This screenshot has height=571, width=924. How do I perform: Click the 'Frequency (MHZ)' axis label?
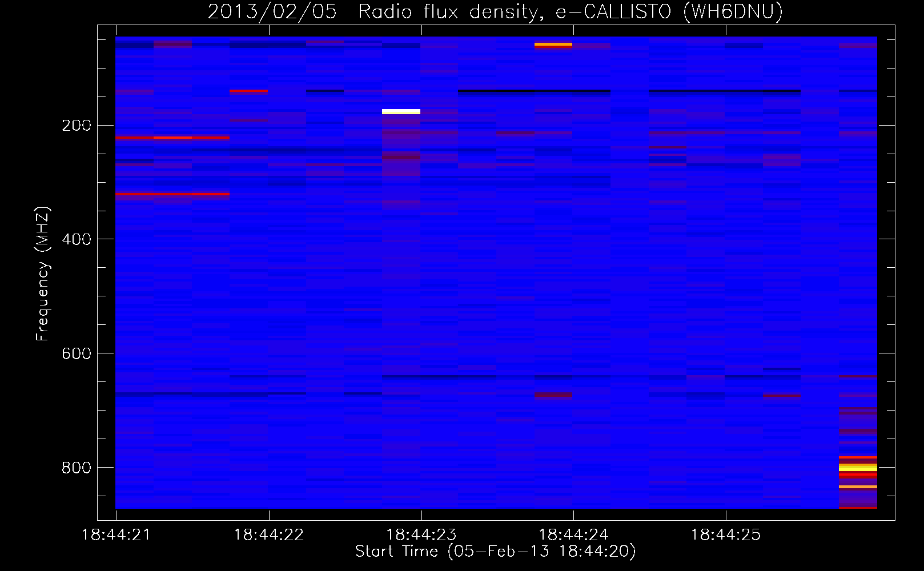tap(43, 274)
